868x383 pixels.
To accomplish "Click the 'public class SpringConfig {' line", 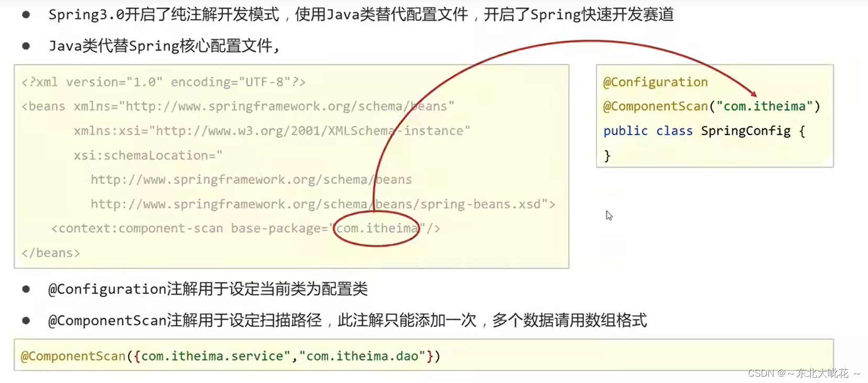I will coord(704,131).
